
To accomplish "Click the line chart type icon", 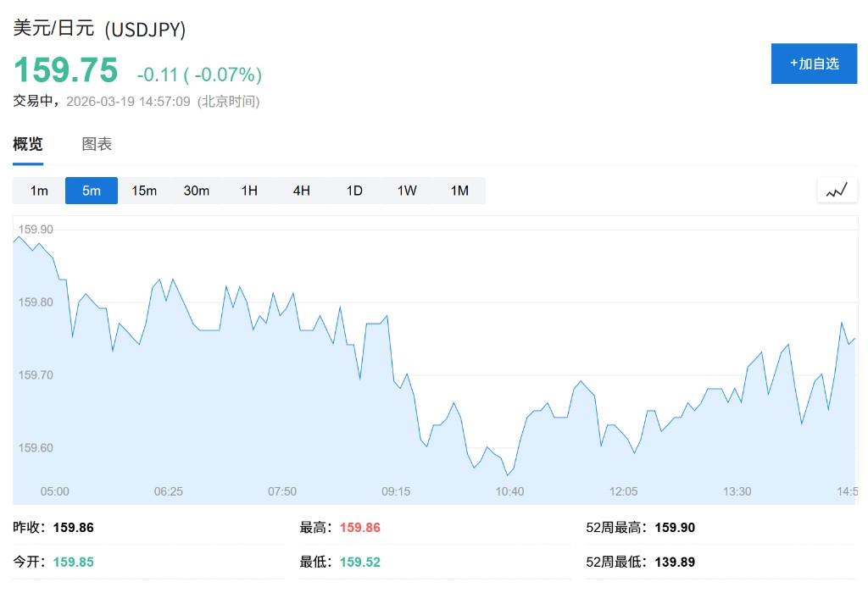I will (x=837, y=191).
